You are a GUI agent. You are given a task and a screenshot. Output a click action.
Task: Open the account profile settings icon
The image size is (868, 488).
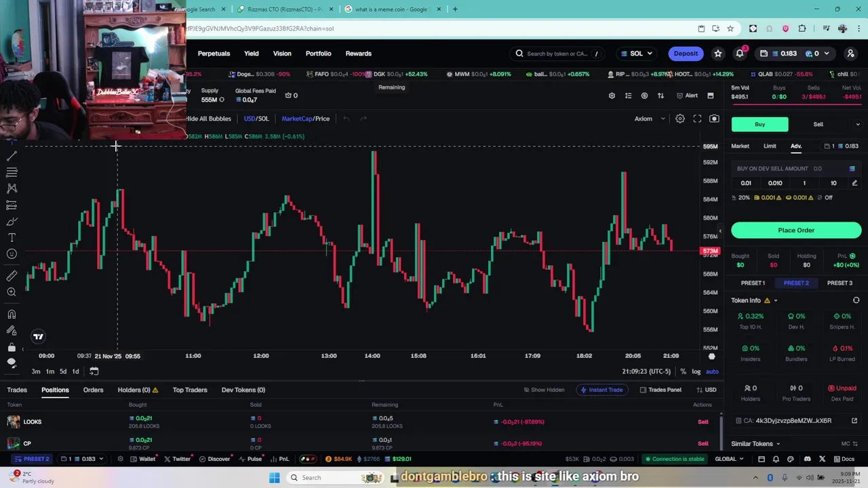point(850,54)
